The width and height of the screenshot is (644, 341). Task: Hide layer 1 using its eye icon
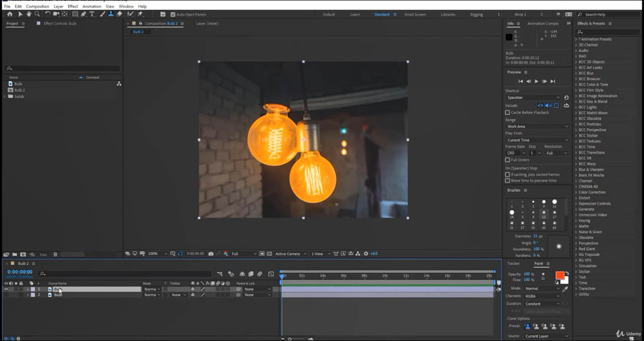tap(6, 289)
